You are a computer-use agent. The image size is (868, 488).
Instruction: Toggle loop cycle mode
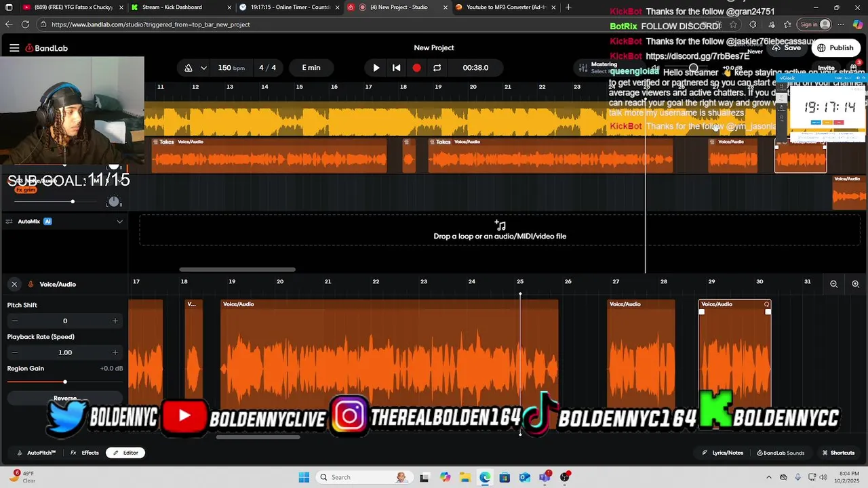click(x=437, y=68)
